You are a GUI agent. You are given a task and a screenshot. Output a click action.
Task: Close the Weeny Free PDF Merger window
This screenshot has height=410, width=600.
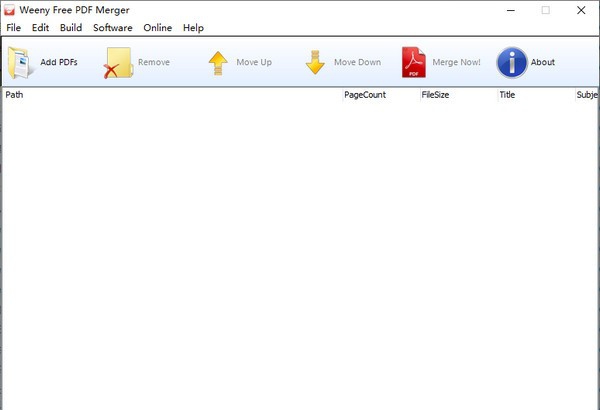(x=581, y=10)
